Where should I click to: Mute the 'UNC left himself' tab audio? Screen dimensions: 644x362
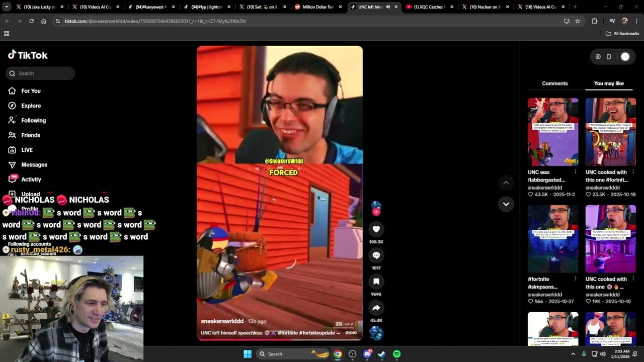click(x=388, y=7)
